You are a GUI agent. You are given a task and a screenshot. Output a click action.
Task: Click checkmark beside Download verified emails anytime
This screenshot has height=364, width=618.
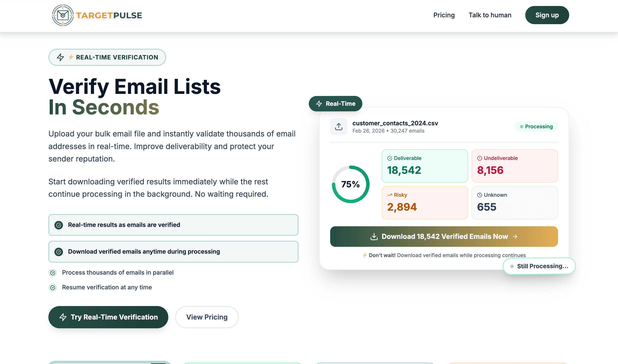[59, 252]
